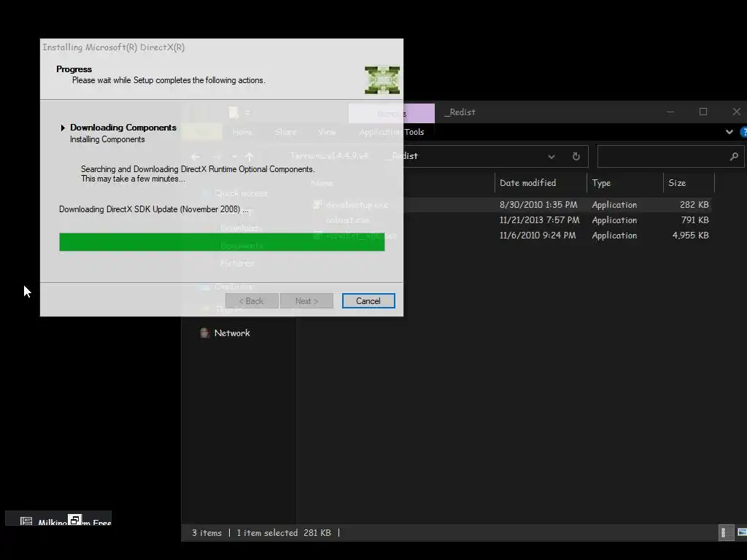The image size is (747, 560).
Task: Click the overlapping-windows icon on taskbar item
Action: [75, 520]
